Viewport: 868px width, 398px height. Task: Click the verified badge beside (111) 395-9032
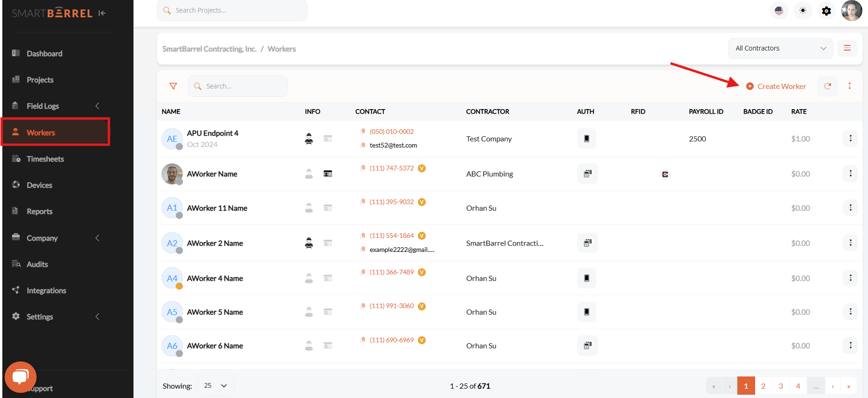point(422,202)
